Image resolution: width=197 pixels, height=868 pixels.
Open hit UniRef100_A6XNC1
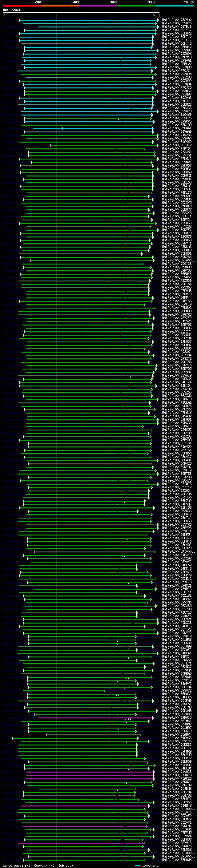[177, 91]
